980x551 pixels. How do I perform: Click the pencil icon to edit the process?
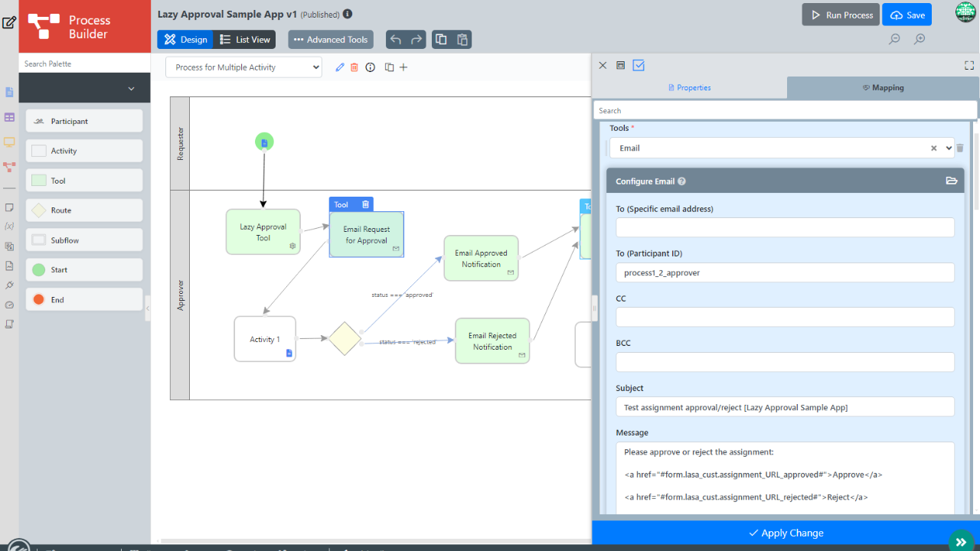[340, 67]
